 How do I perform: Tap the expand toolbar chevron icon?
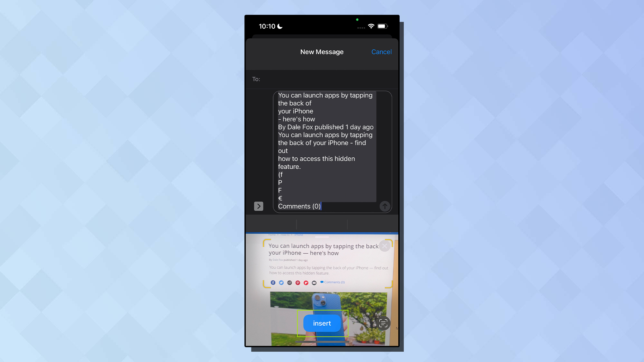click(x=258, y=206)
